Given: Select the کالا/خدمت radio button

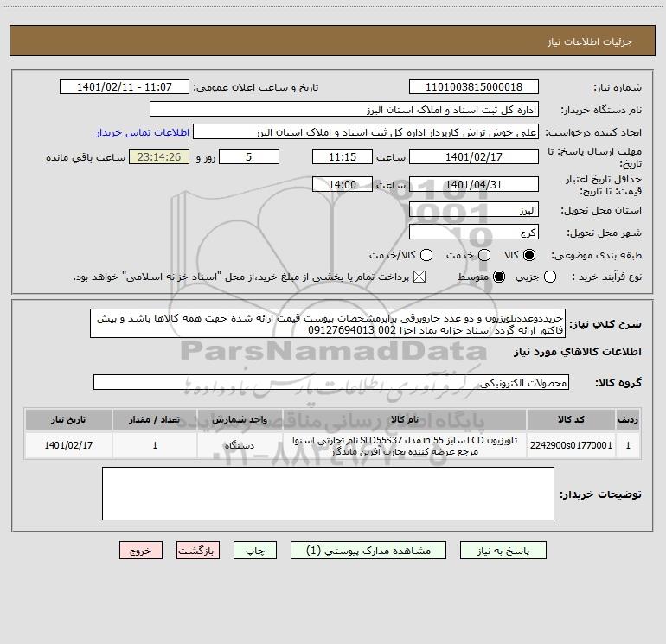Looking at the screenshot, I should tap(426, 255).
